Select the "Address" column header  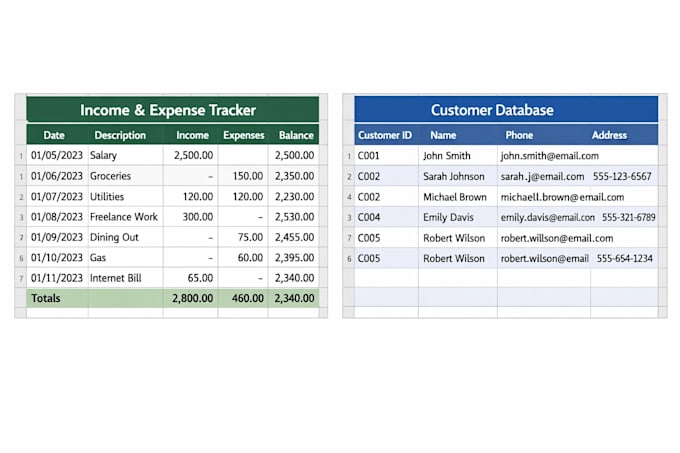(x=609, y=135)
